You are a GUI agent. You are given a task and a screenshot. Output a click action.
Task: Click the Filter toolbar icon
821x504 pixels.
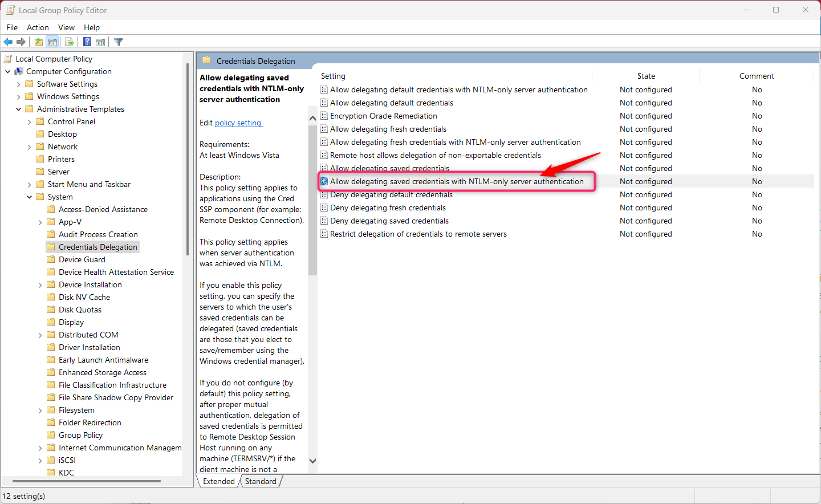118,41
